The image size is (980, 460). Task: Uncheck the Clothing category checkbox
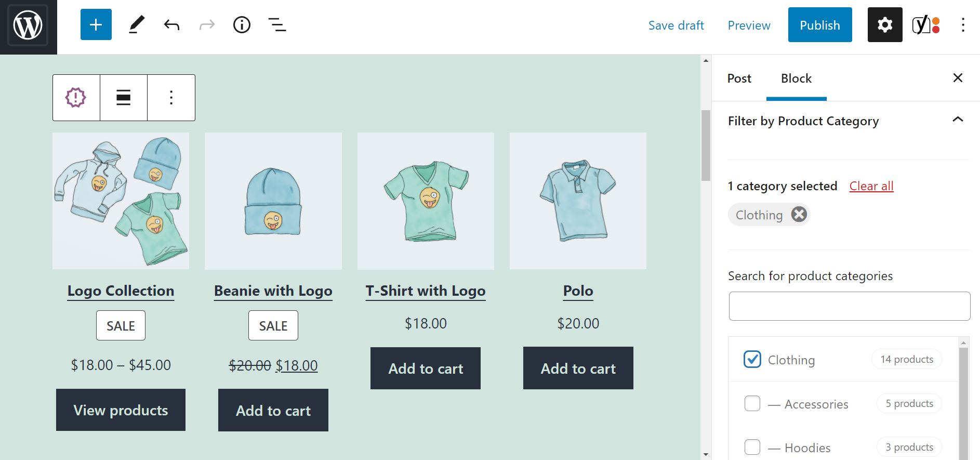(752, 359)
